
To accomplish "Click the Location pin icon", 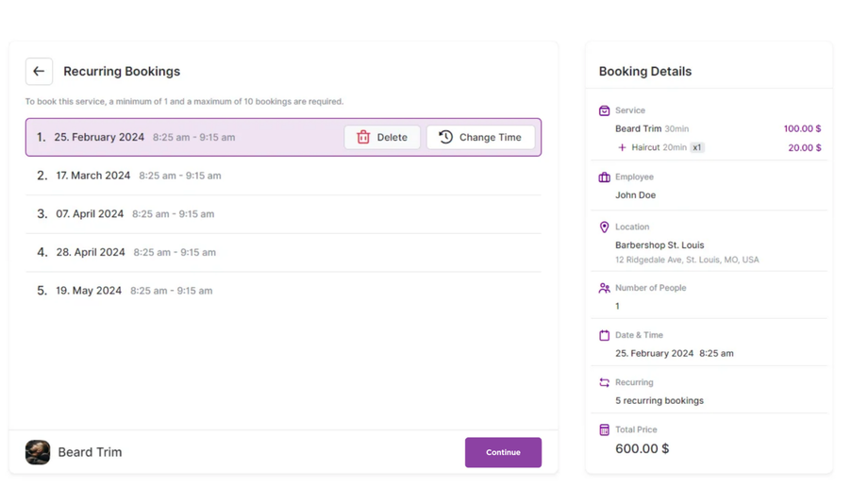I will pyautogui.click(x=605, y=227).
